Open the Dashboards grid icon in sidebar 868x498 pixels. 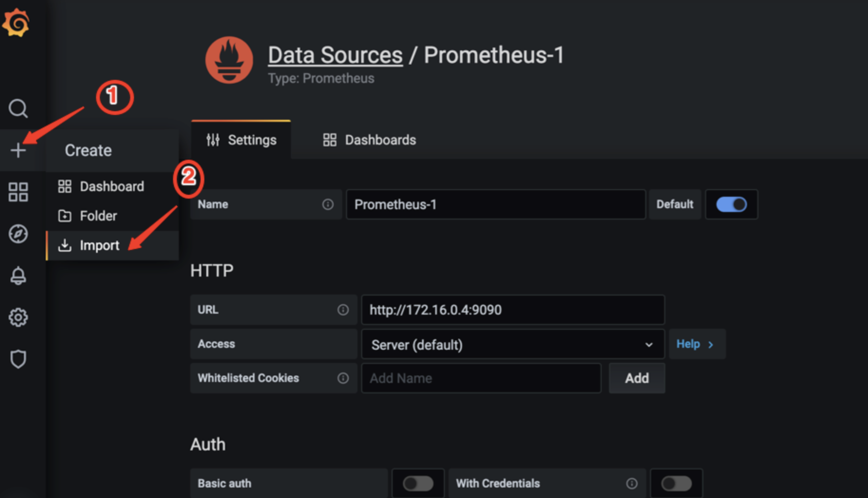coord(18,192)
